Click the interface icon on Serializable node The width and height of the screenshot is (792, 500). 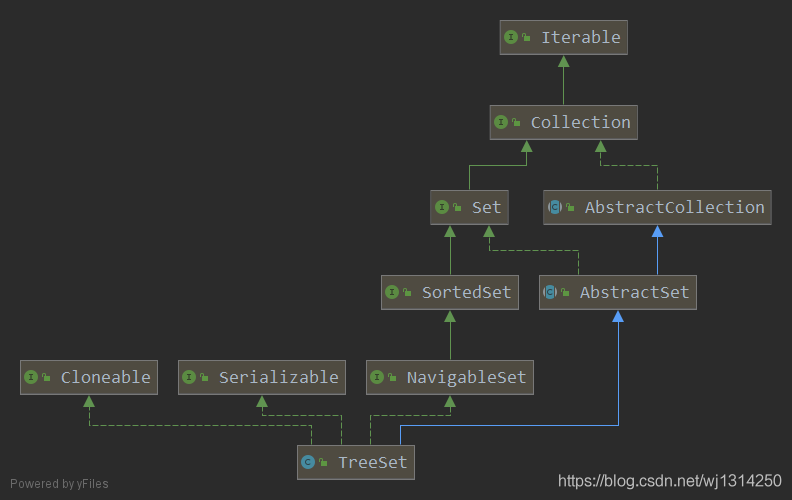(189, 377)
